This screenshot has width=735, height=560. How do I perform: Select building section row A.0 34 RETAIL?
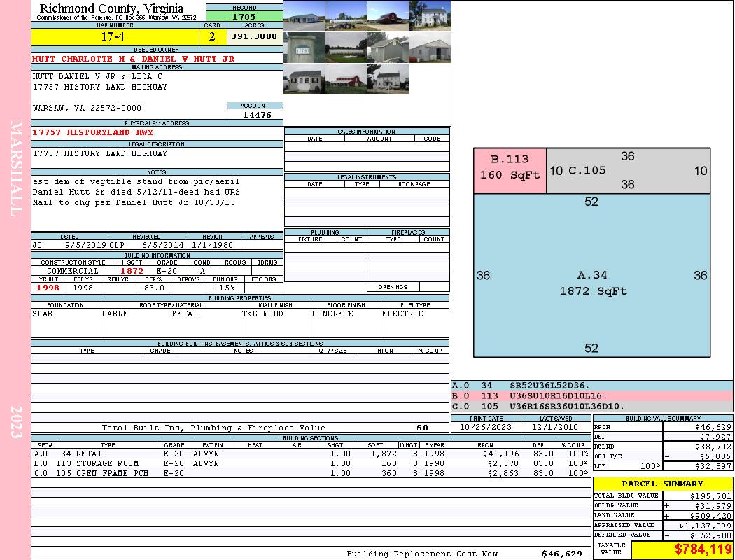pos(311,454)
